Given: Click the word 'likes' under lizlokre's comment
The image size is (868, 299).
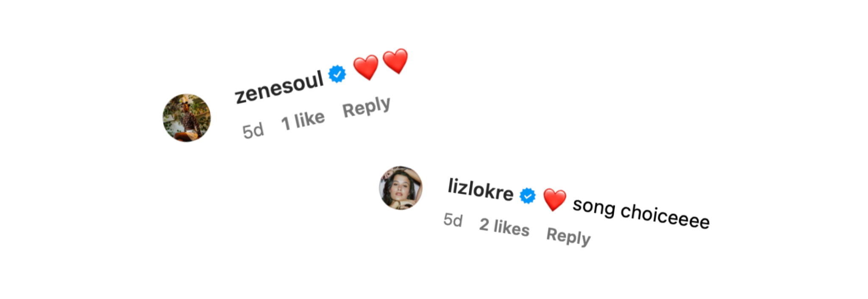Looking at the screenshot, I should [512, 228].
